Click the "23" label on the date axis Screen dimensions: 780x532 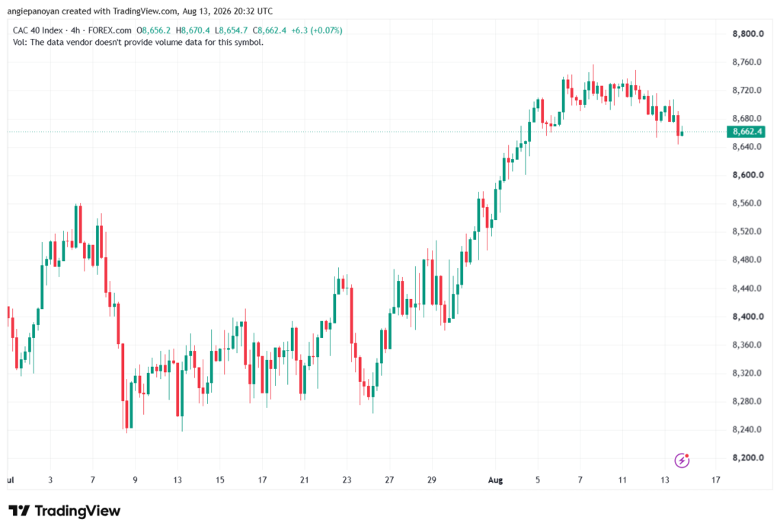[347, 479]
